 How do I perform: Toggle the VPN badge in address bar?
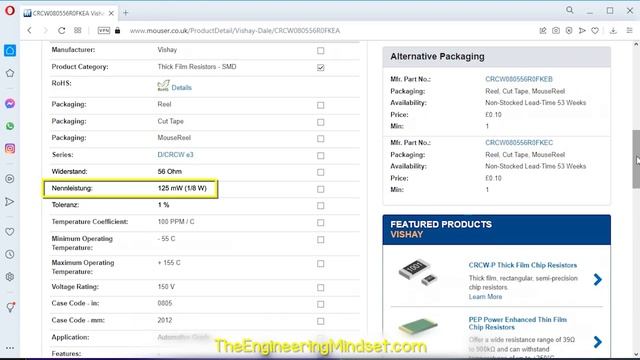[104, 31]
